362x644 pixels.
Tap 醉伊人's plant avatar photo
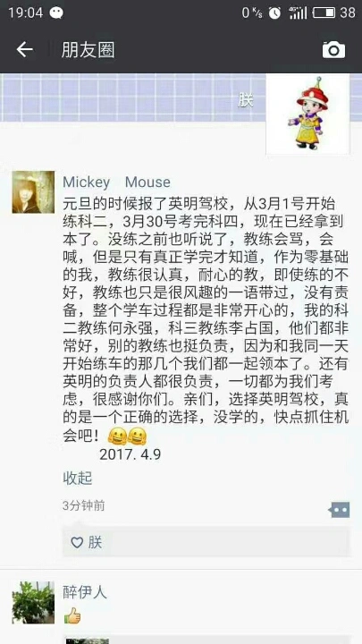pyautogui.click(x=33, y=602)
